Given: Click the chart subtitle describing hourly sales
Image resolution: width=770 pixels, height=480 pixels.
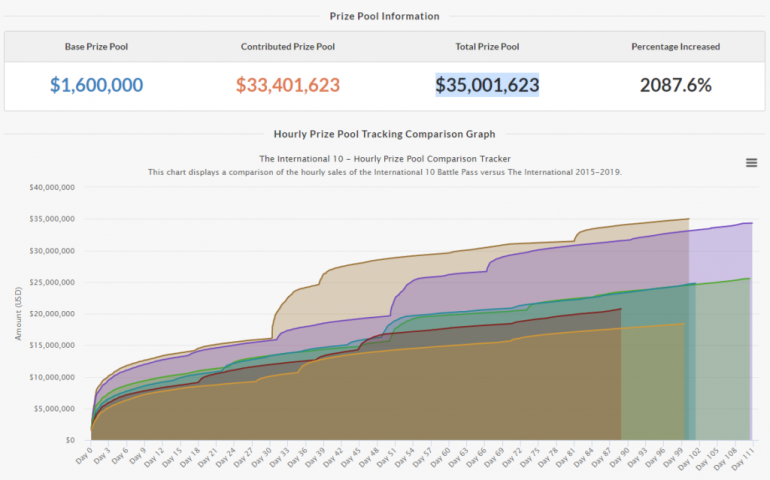Looking at the screenshot, I should (x=384, y=172).
